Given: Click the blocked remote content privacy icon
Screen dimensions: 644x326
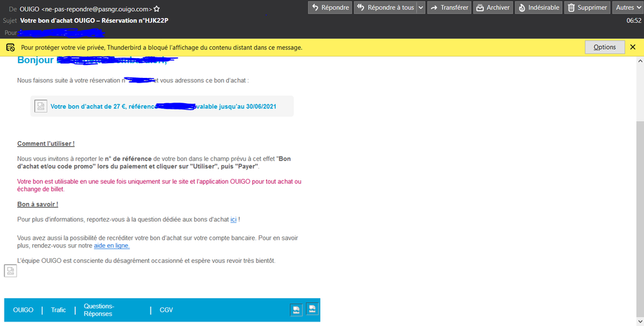Looking at the screenshot, I should coord(10,48).
